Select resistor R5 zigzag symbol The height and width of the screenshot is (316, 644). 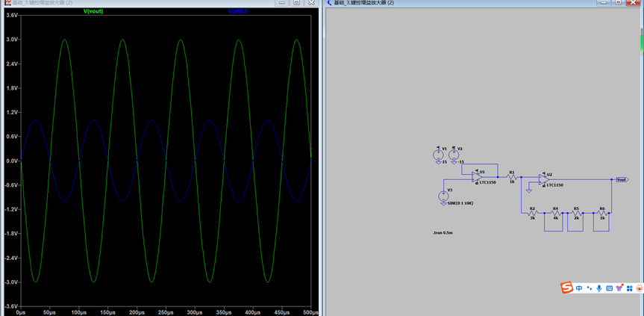(576, 213)
